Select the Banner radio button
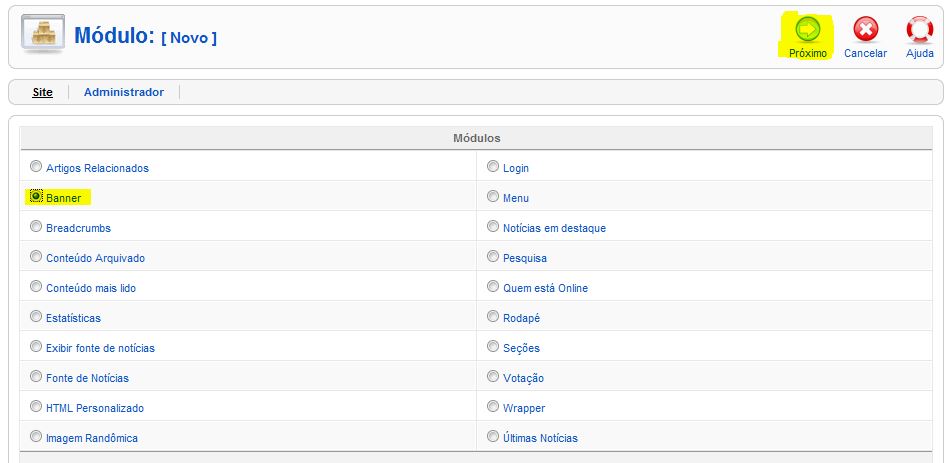Viewport: 950px width, 463px height. pos(36,196)
